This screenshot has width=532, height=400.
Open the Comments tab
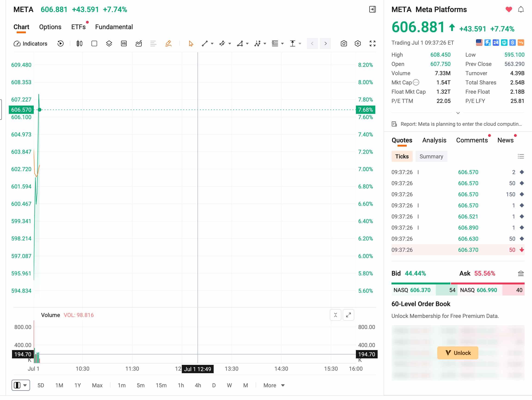[x=472, y=140]
